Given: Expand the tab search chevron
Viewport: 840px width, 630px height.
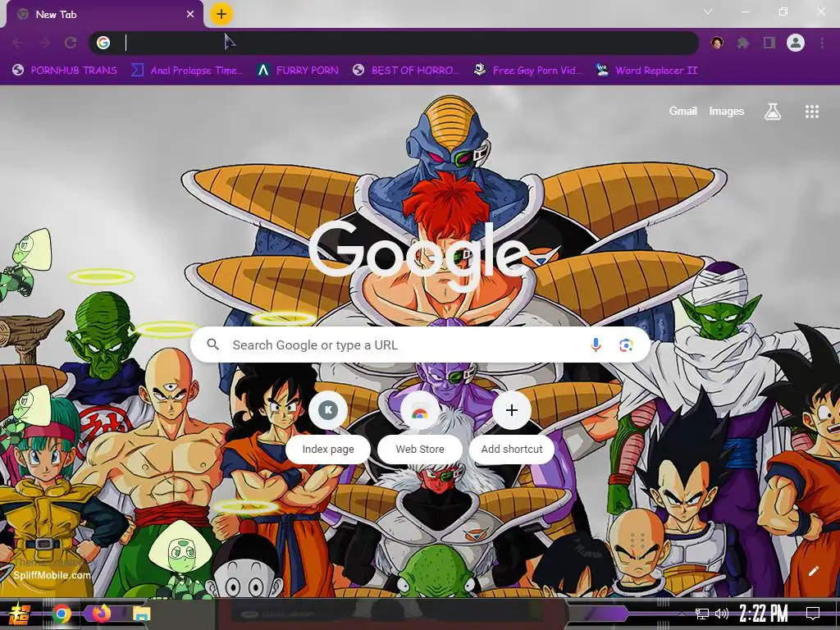Looking at the screenshot, I should pyautogui.click(x=708, y=11).
